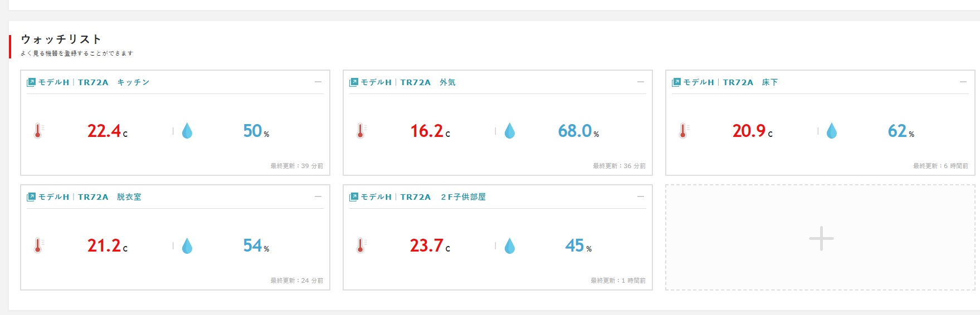Open the 脱衣室 device link icon
The width and height of the screenshot is (980, 315).
point(31,197)
